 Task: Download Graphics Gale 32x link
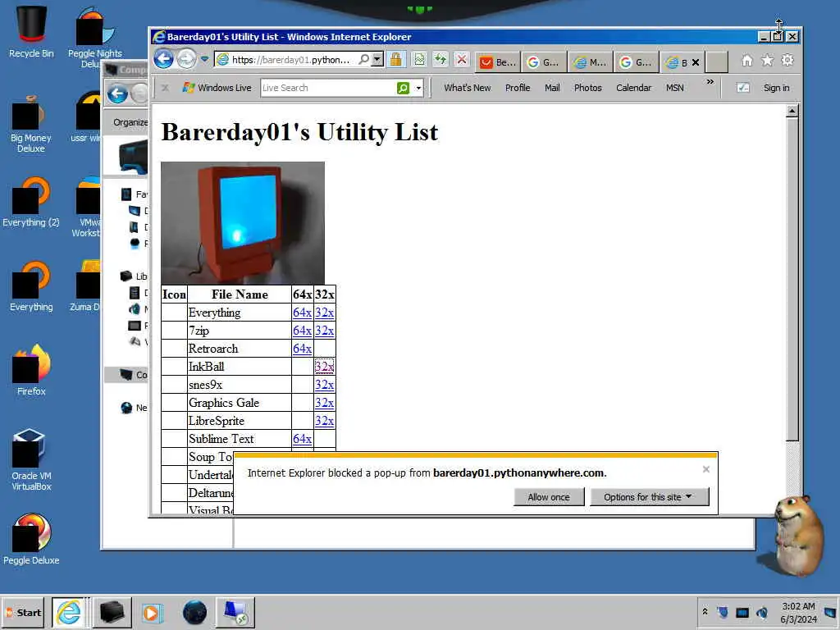[324, 403]
